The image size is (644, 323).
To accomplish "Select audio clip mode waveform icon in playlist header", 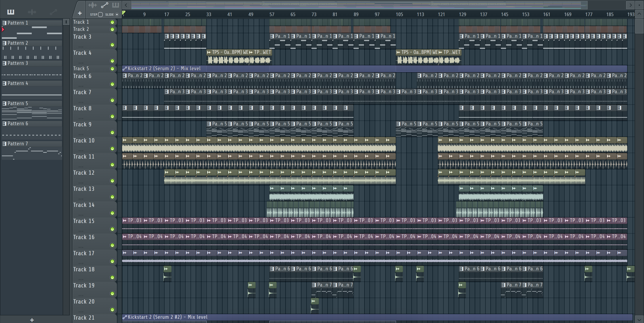I will (92, 5).
